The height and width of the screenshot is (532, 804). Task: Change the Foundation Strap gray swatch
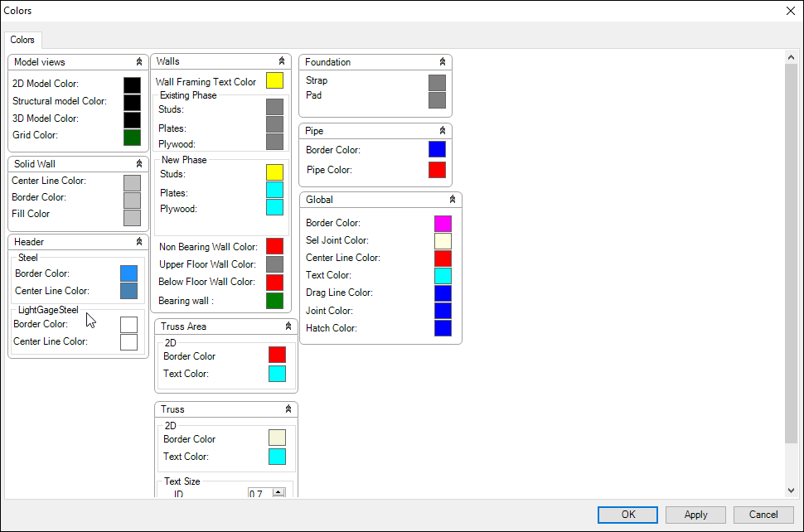coord(437,82)
